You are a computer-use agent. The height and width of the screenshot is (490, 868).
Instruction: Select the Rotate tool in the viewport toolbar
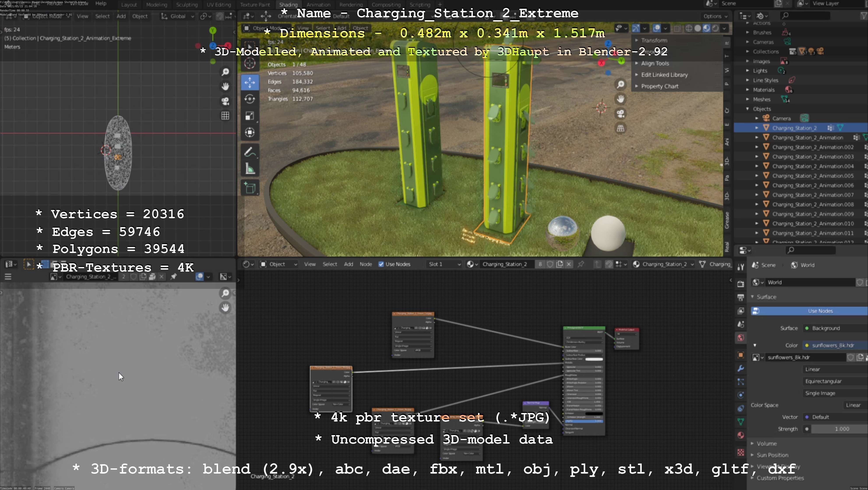tap(250, 99)
